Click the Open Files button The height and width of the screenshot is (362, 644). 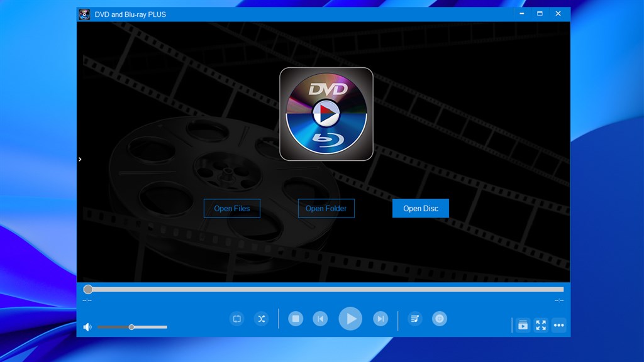(232, 209)
